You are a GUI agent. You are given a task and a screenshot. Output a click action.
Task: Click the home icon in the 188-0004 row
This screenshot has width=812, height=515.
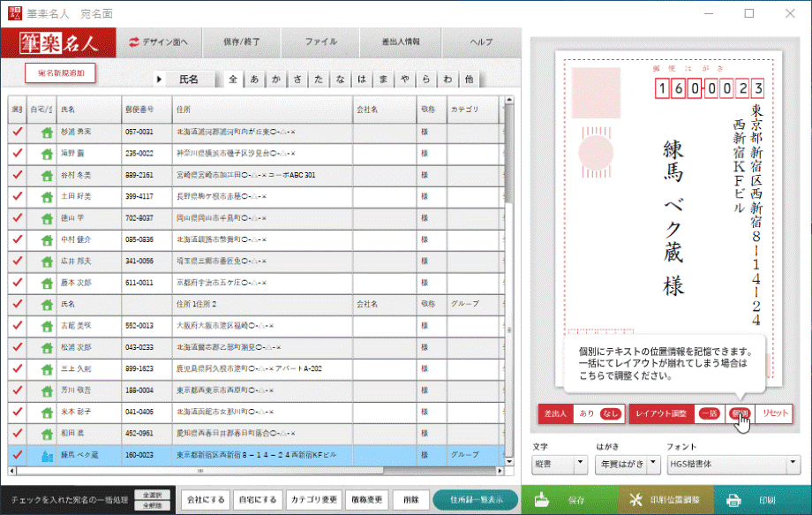coord(47,391)
